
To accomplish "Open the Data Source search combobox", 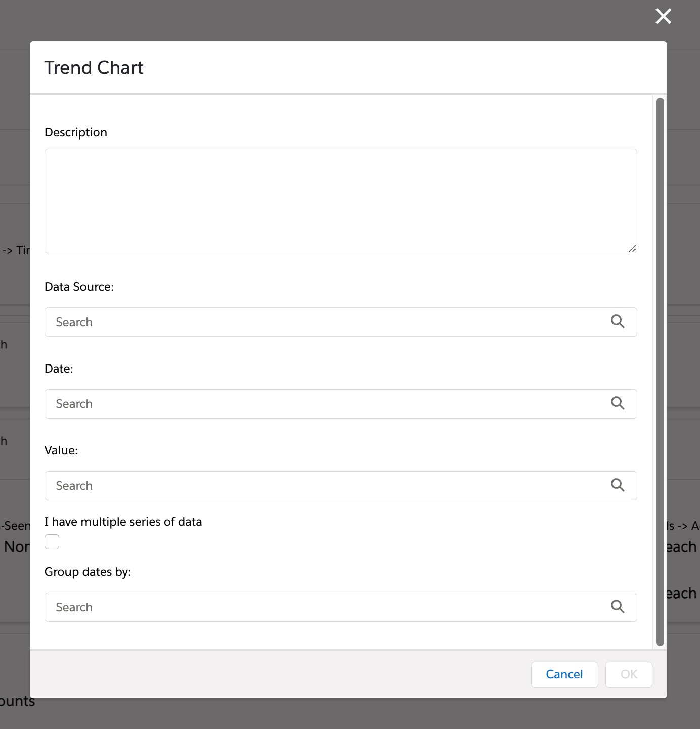I will 324,322.
